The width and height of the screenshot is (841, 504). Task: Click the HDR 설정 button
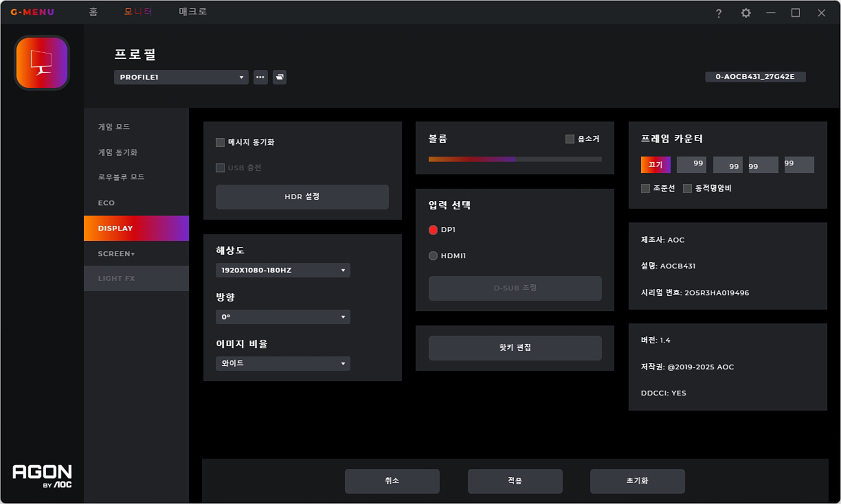click(x=302, y=197)
